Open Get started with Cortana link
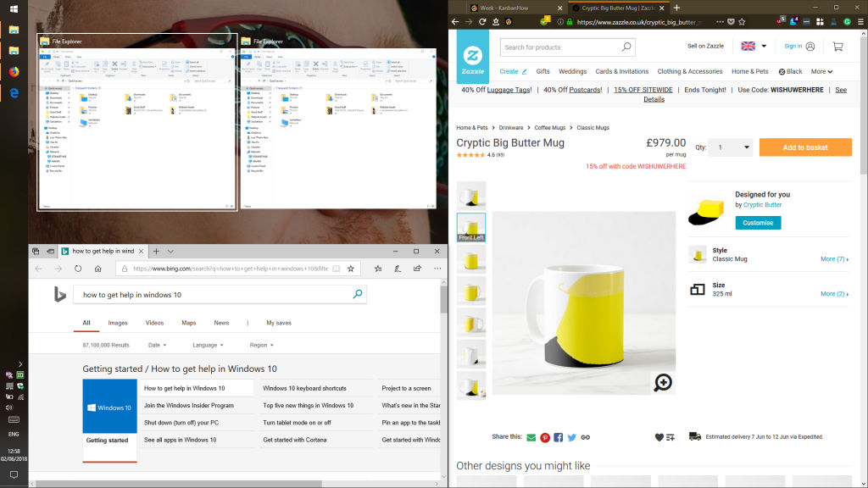Viewport: 868px width, 488px height. 295,440
